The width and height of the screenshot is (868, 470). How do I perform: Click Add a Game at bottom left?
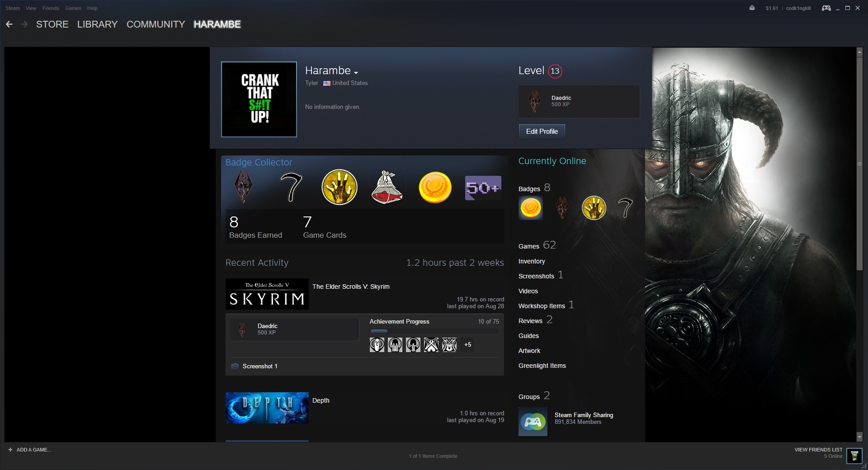click(33, 450)
